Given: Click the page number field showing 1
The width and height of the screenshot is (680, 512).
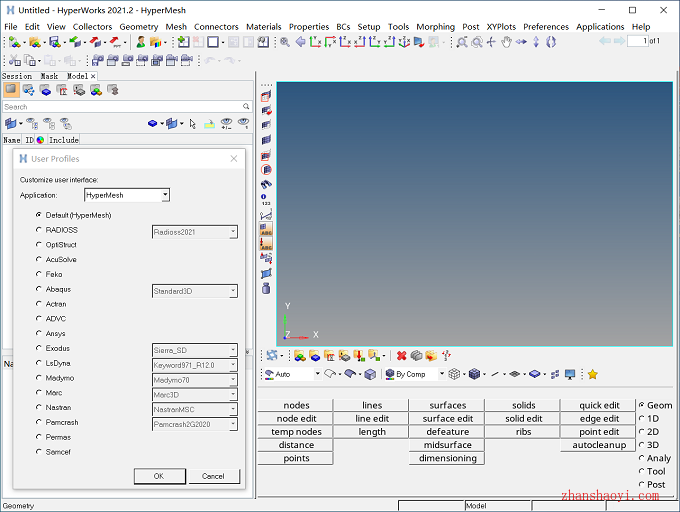Looking at the screenshot, I should click(x=638, y=41).
